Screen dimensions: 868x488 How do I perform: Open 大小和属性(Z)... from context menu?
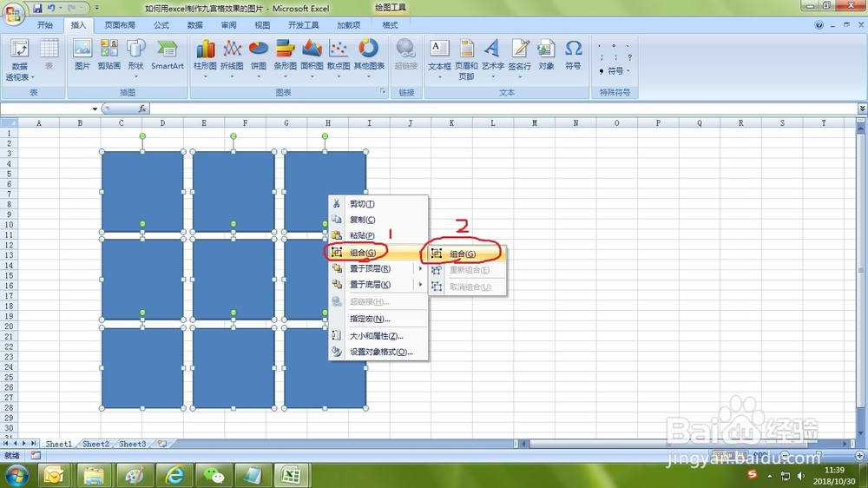tap(378, 336)
